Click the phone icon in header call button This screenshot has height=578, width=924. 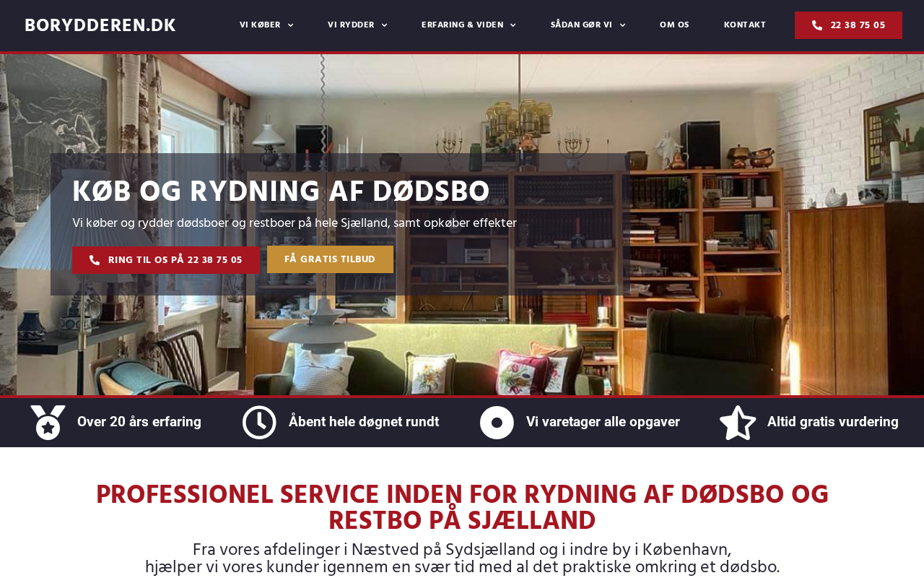[x=817, y=25]
